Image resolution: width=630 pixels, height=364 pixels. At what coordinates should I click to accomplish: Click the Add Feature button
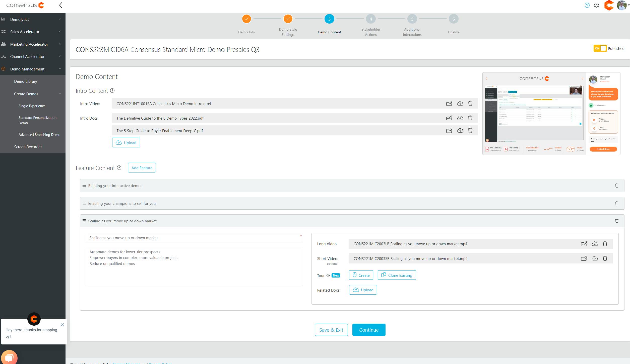pyautogui.click(x=142, y=168)
